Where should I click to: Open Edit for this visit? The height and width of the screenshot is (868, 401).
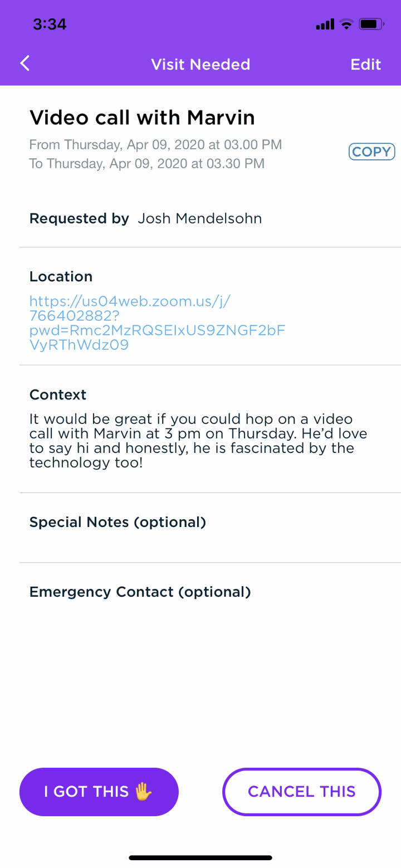click(365, 65)
